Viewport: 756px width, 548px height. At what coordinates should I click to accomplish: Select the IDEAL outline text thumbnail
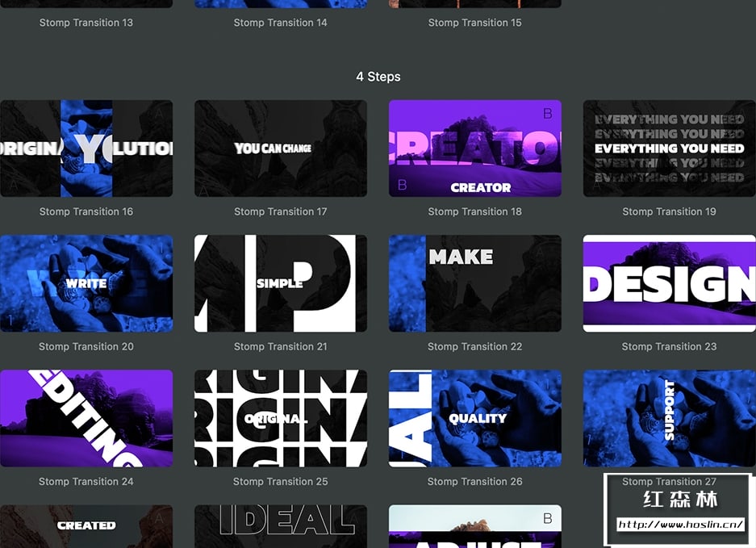click(x=281, y=526)
